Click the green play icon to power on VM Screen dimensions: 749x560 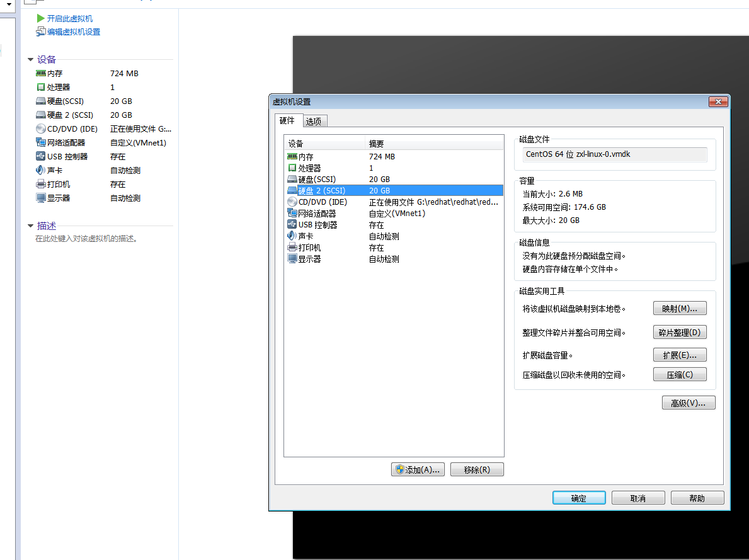[40, 18]
